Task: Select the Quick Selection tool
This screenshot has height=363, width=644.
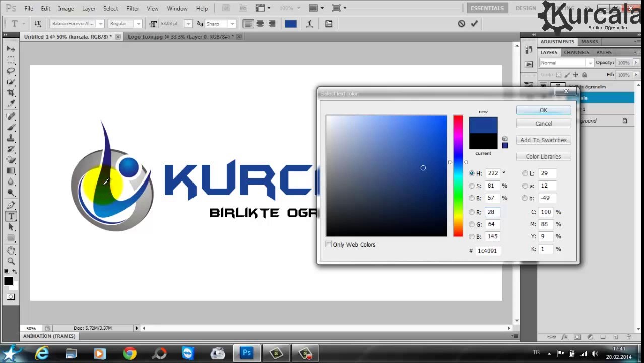Action: pyautogui.click(x=11, y=82)
